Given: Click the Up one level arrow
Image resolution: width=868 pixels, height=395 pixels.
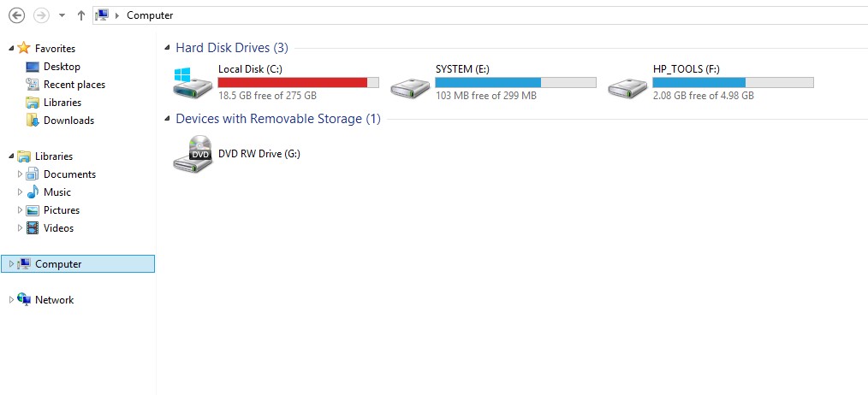Looking at the screenshot, I should [x=81, y=15].
